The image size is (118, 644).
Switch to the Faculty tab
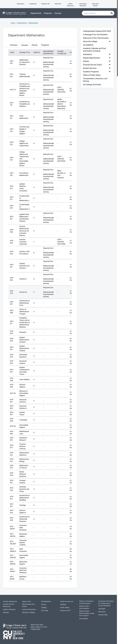click(x=35, y=45)
